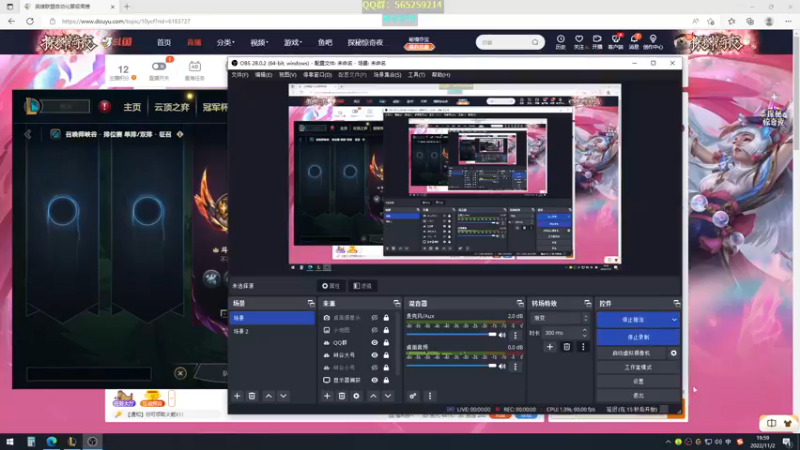Toggle visibility of 小地图 source
The width and height of the screenshot is (800, 450).
coord(374,330)
